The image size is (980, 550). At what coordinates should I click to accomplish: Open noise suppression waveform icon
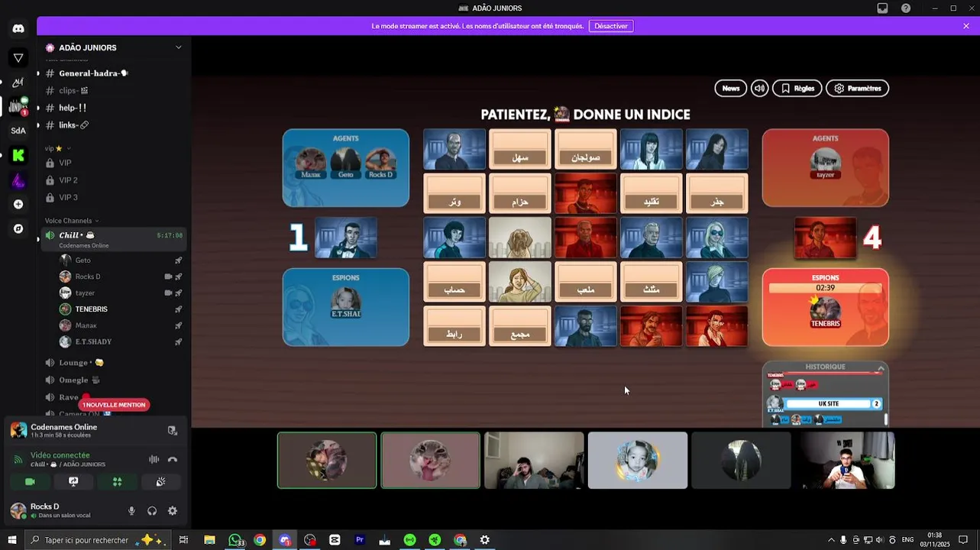154,459
